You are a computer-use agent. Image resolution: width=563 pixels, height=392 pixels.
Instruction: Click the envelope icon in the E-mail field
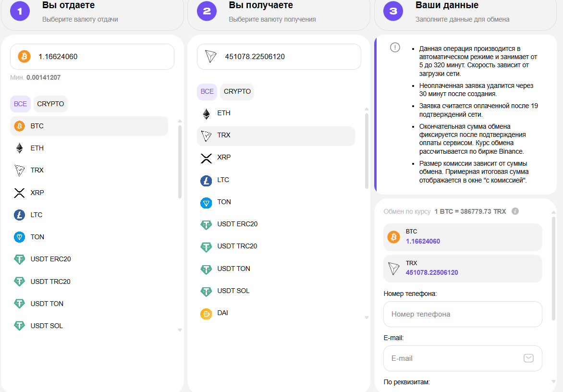coord(528,358)
